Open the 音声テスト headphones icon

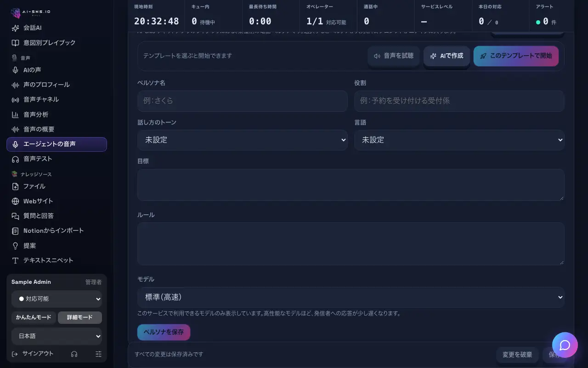[15, 159]
